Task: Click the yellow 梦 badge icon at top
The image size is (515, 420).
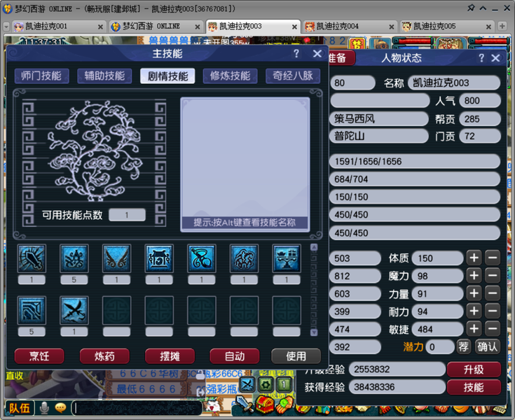Action: [357, 44]
